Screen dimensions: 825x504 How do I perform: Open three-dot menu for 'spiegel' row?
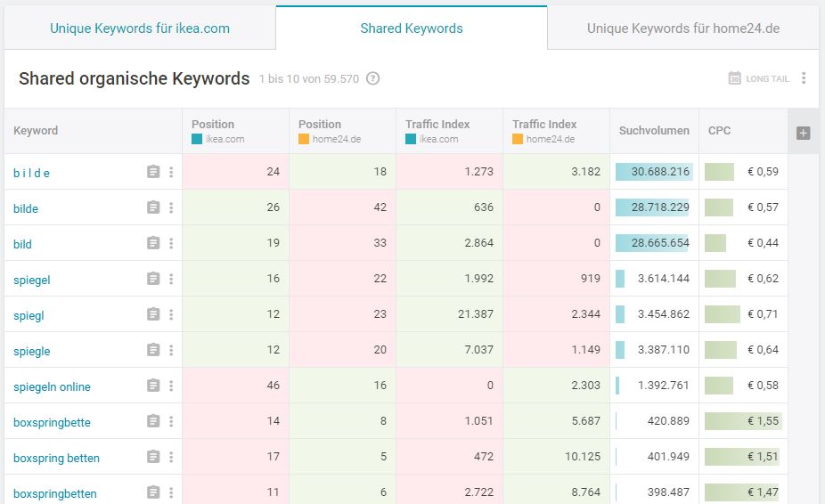click(171, 279)
